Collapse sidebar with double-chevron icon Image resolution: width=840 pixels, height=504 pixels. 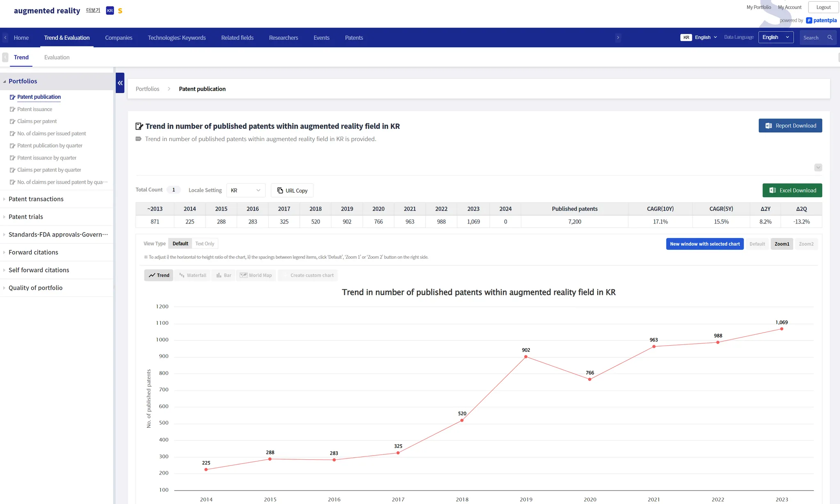[120, 83]
